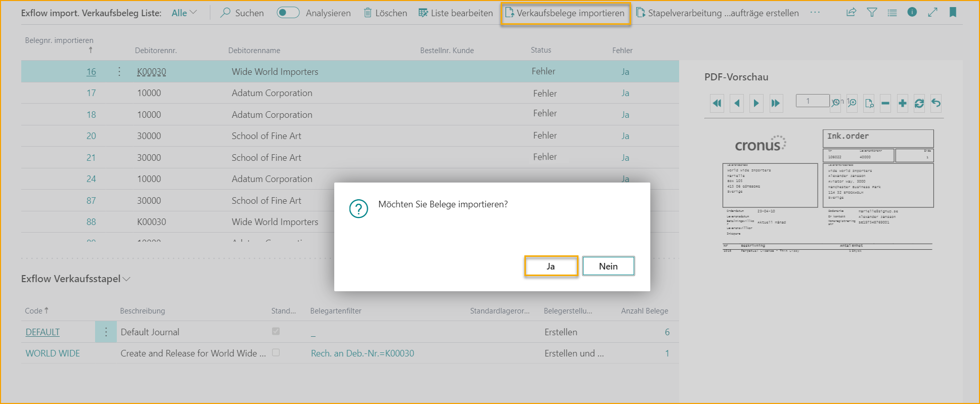The image size is (980, 404).
Task: Click the PDF page number field
Action: 812,101
